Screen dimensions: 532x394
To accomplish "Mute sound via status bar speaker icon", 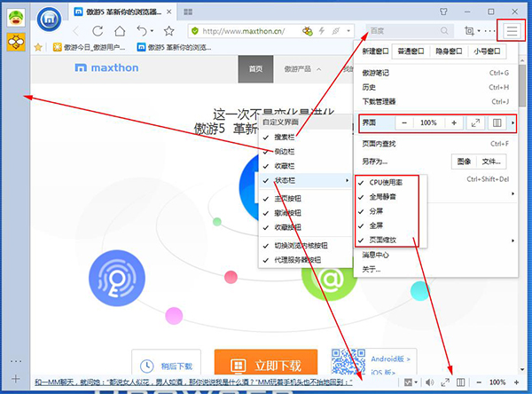I will click(x=429, y=382).
